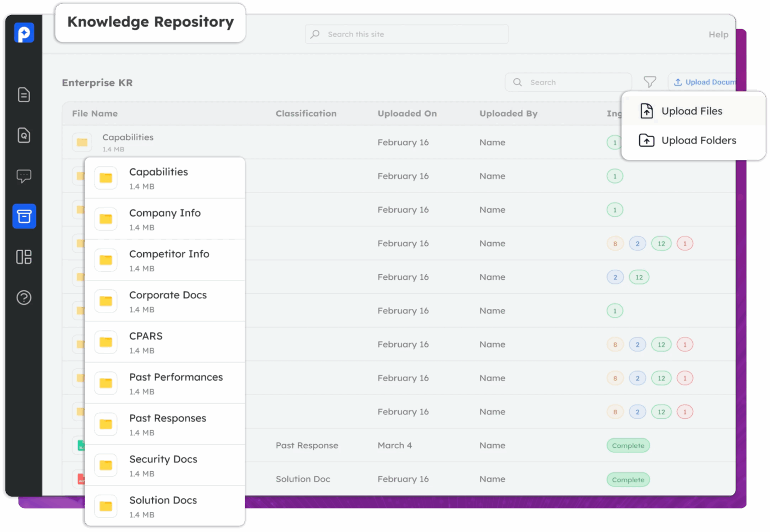770x532 pixels.
Task: Open the filter funnel icon near Search
Action: (x=650, y=82)
